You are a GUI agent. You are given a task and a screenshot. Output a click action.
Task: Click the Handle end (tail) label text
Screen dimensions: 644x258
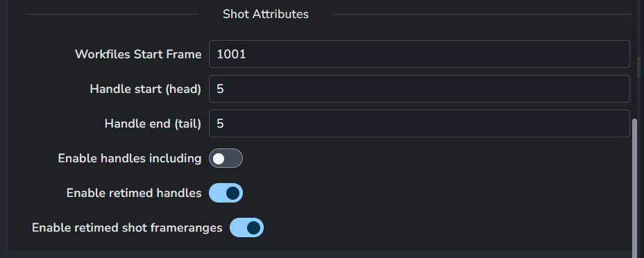(x=153, y=123)
